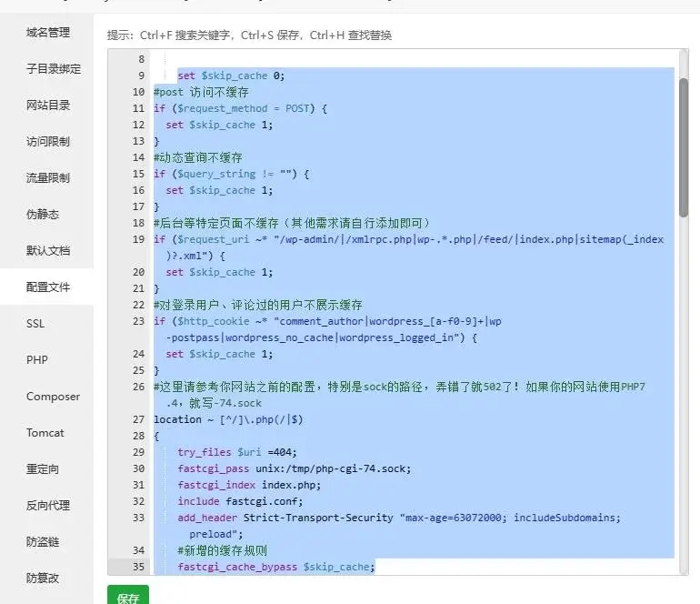Open the 防盗链 tab

click(42, 542)
